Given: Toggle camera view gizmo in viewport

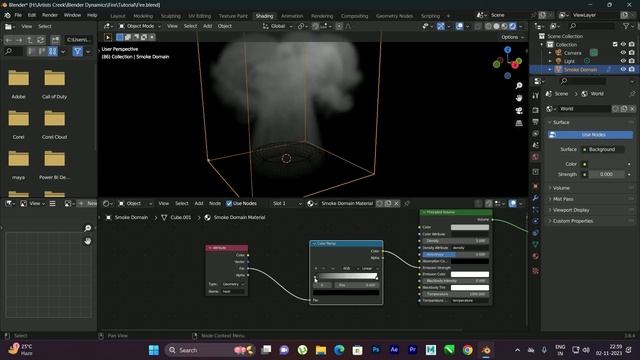Looking at the screenshot, I should click(x=519, y=111).
